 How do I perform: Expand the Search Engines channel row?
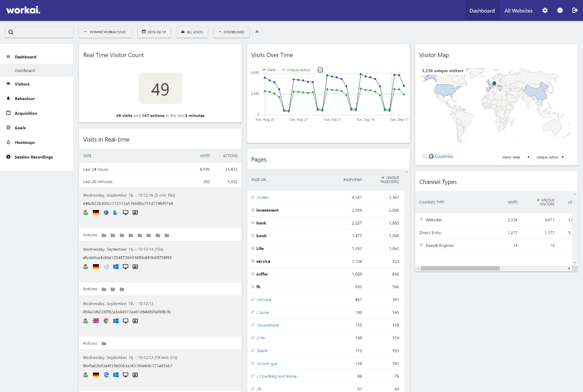(421, 245)
